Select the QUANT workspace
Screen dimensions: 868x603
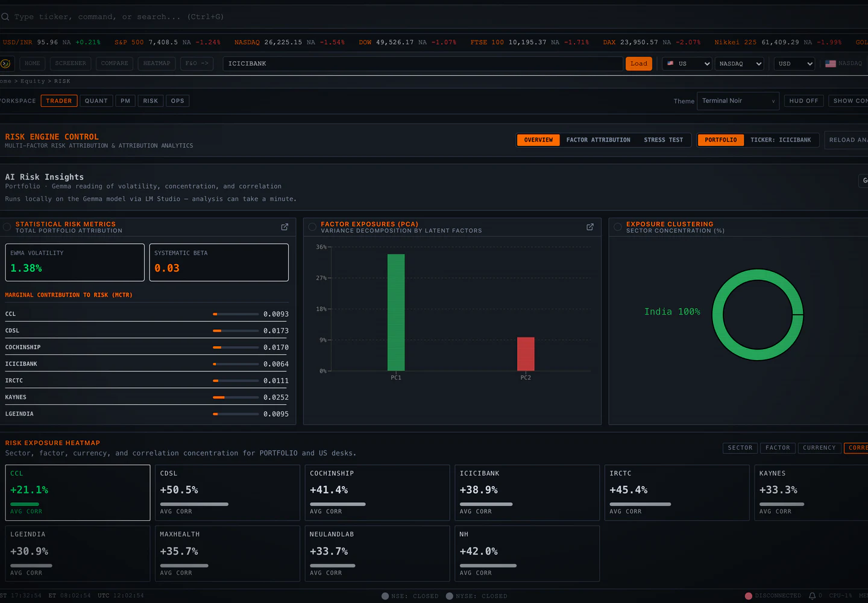[96, 101]
